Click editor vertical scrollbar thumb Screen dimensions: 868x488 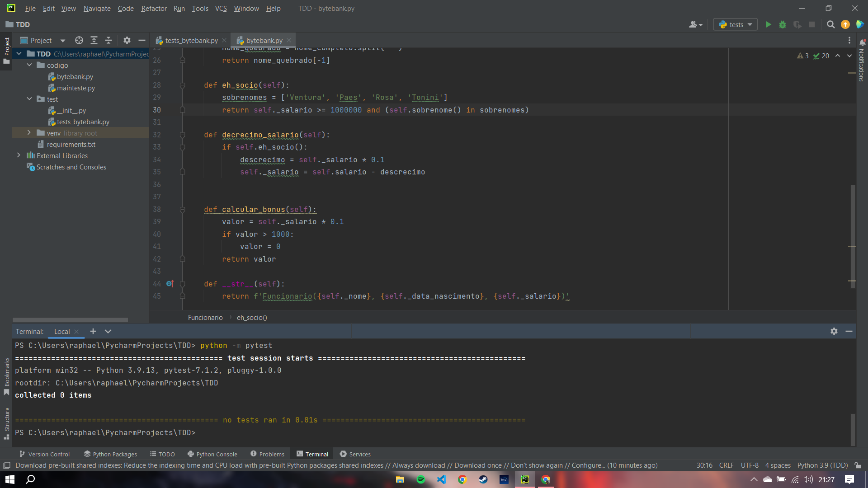(853, 236)
